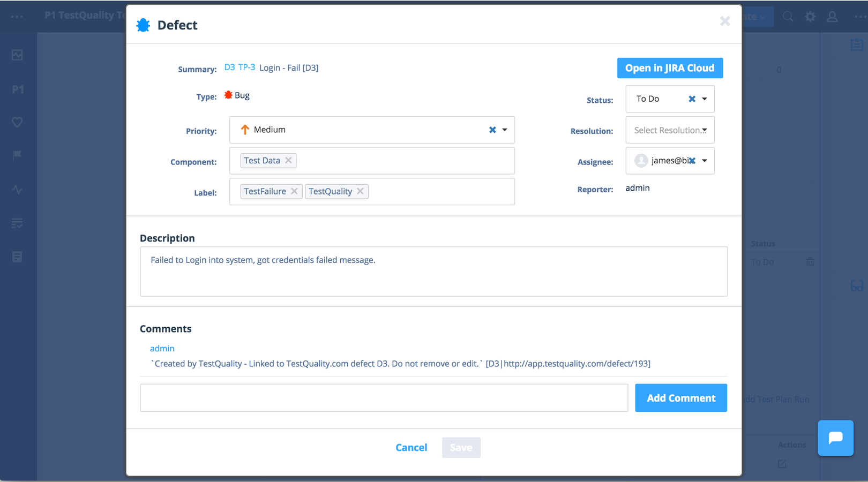Click the Defect bug icon in header

coord(143,25)
